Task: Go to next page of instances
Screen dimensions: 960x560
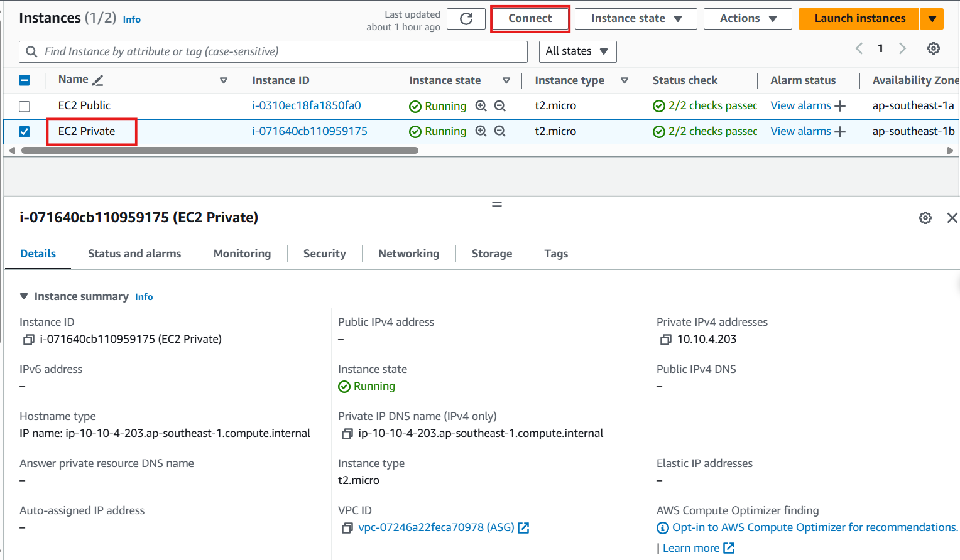Action: (x=903, y=48)
